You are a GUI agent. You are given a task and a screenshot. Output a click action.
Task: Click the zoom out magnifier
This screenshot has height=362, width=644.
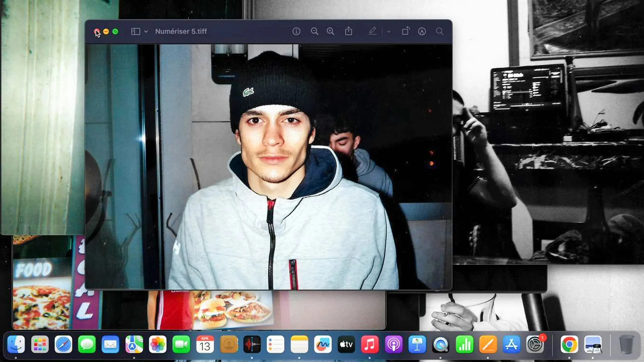pos(314,31)
